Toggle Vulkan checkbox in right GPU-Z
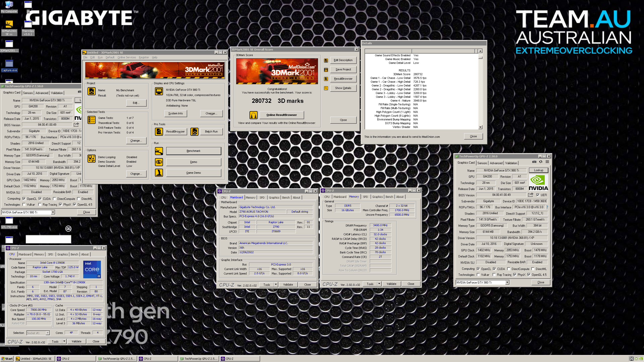Viewport: 644px width, 362px height. [478, 275]
